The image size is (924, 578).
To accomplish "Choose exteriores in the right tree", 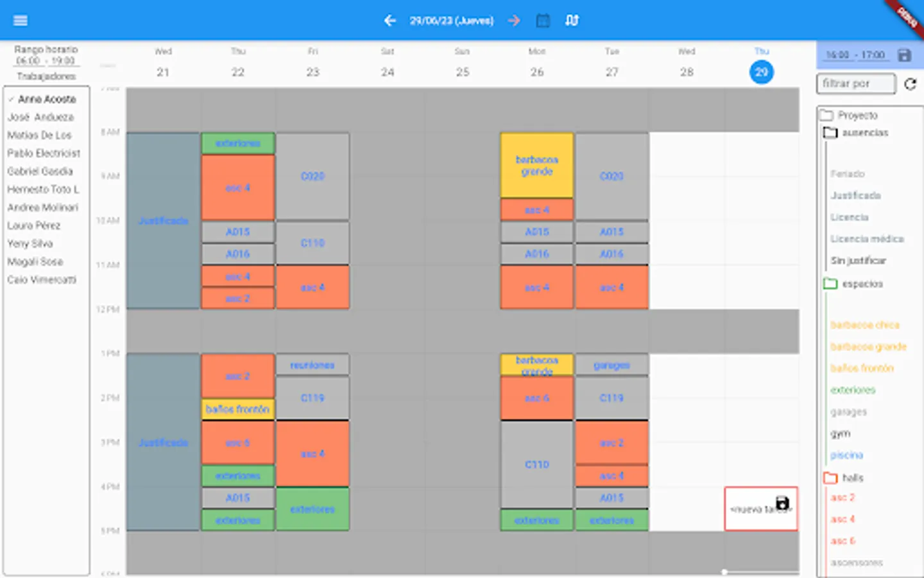I will (x=853, y=390).
